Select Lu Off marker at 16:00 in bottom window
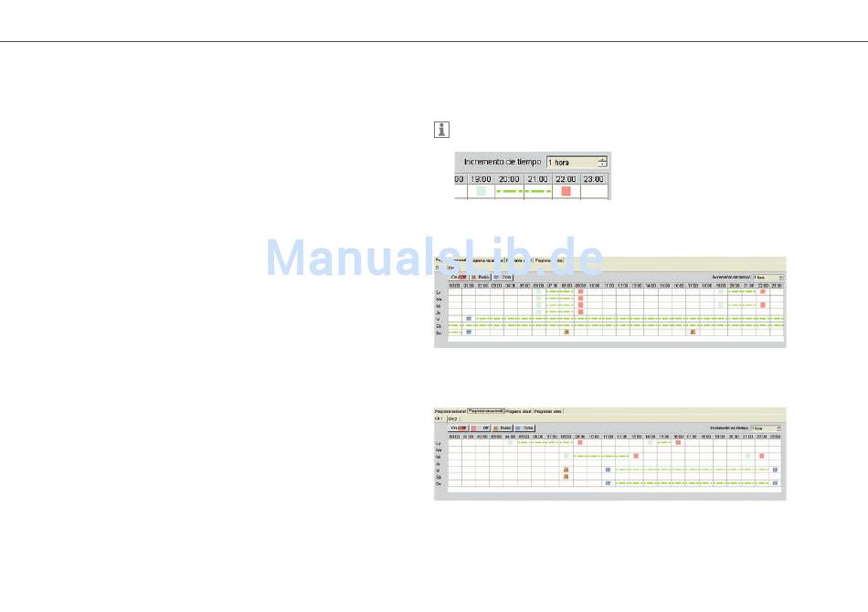This screenshot has width=868, height=612. pyautogui.click(x=678, y=442)
